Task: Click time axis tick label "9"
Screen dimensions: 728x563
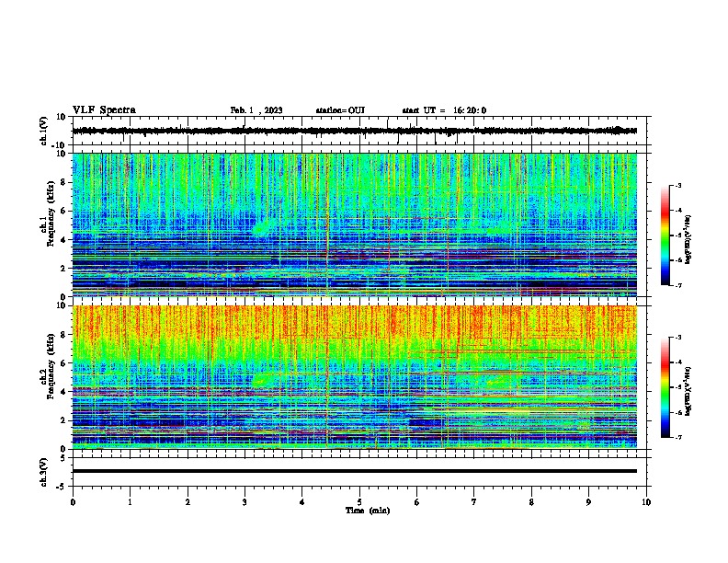Action: click(588, 502)
